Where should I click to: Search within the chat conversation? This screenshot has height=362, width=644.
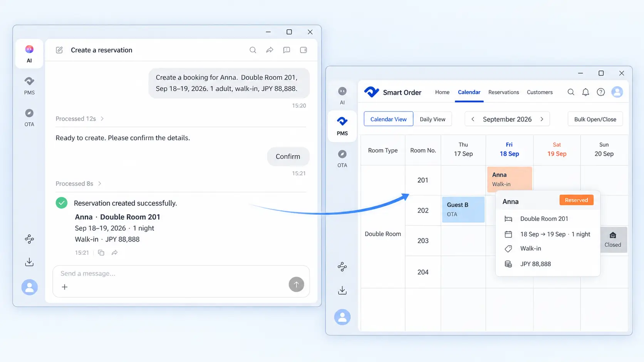253,50
